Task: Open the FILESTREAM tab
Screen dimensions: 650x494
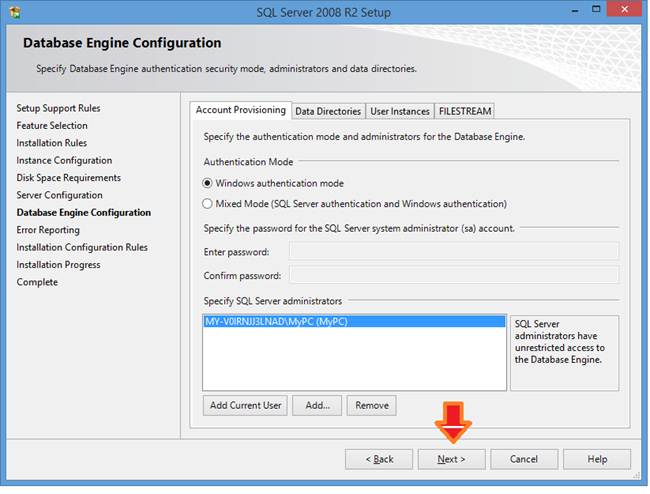Action: point(465,111)
